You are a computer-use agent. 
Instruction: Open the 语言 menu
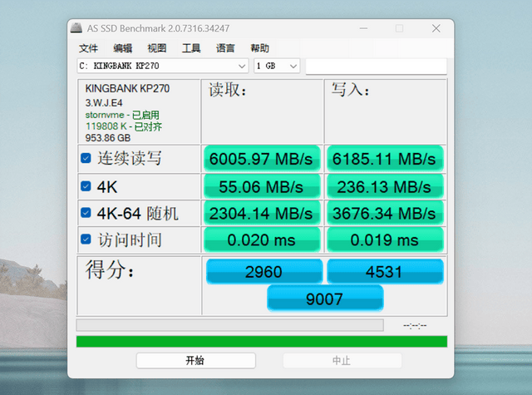tap(225, 48)
